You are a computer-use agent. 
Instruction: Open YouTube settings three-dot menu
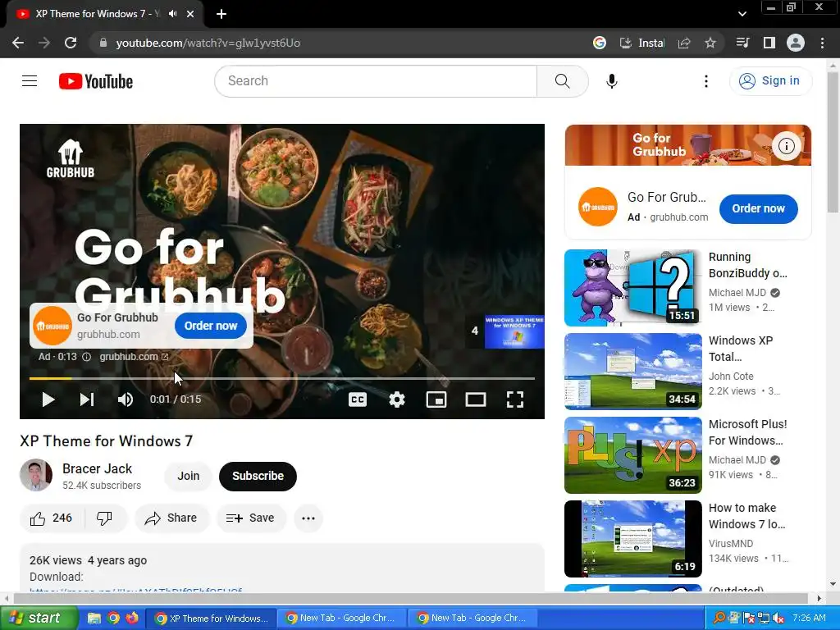point(706,81)
